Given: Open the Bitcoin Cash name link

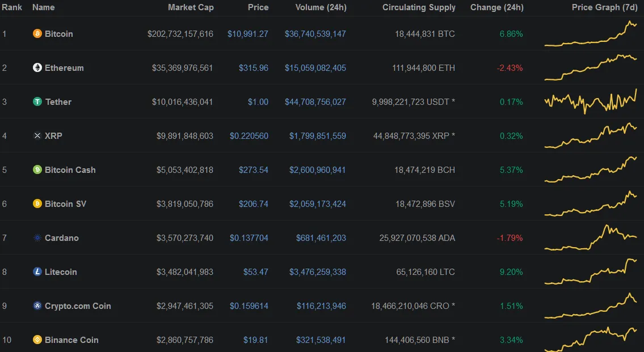Looking at the screenshot, I should [x=70, y=170].
